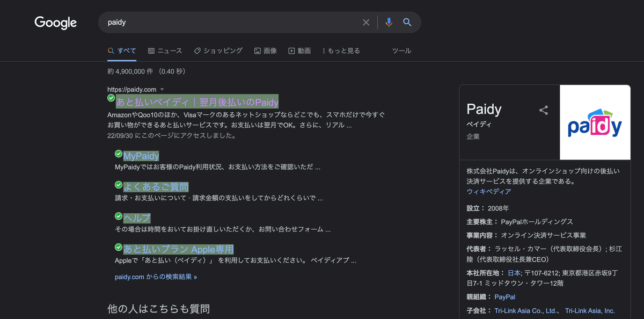Click the 代表者 row naming ラッセル・カマー
This screenshot has width=644, height=319.
click(544, 253)
